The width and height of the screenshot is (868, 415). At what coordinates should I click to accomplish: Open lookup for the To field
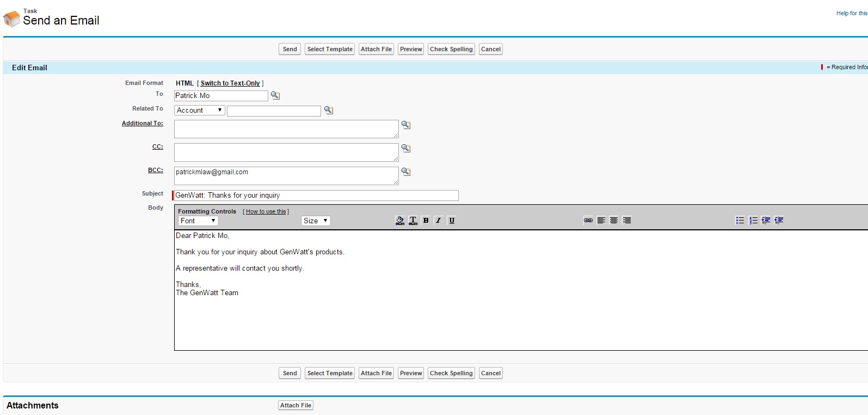click(275, 95)
